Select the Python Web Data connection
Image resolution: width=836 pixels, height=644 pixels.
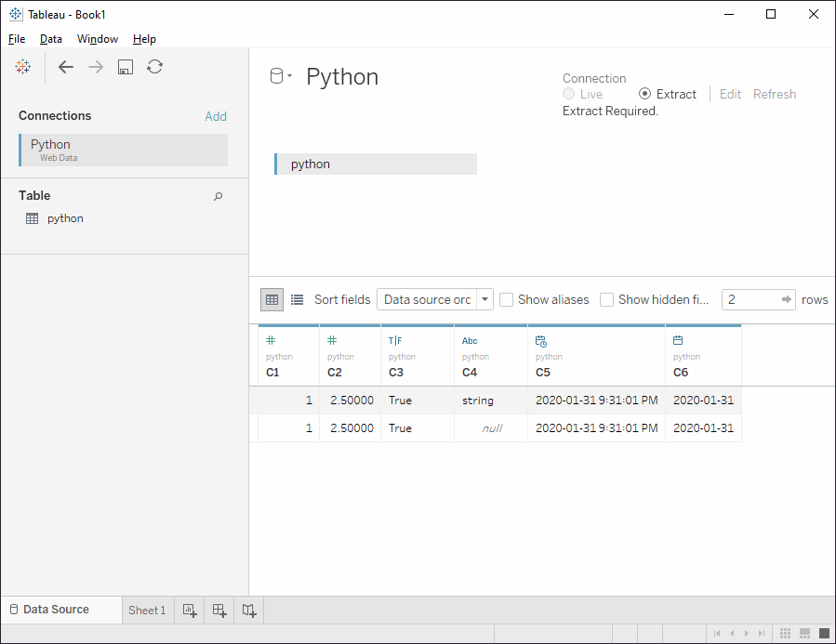coord(123,151)
